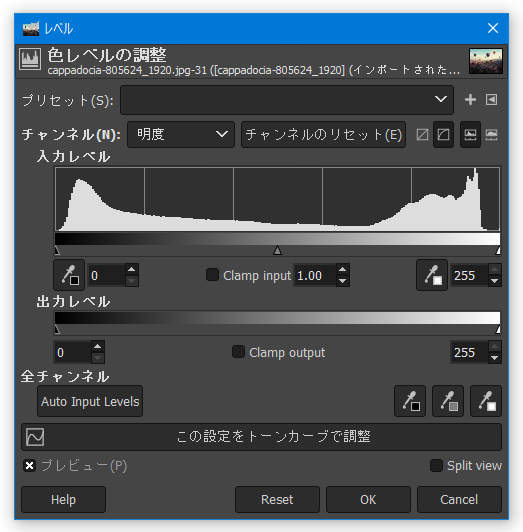Viewport: 523px width, 532px height.
Task: Toggle the preview checkbox
Action: 30,466
